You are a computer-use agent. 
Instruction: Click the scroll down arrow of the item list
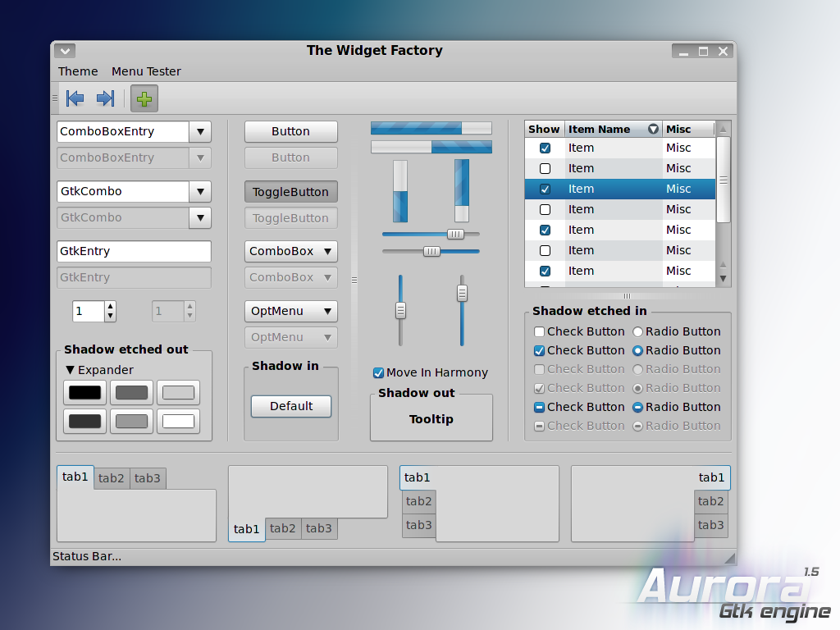point(724,279)
